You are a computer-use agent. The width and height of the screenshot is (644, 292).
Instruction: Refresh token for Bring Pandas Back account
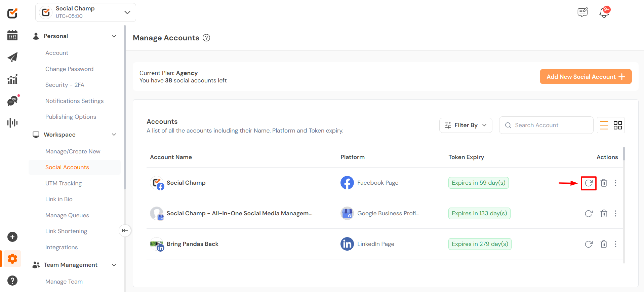pos(589,244)
